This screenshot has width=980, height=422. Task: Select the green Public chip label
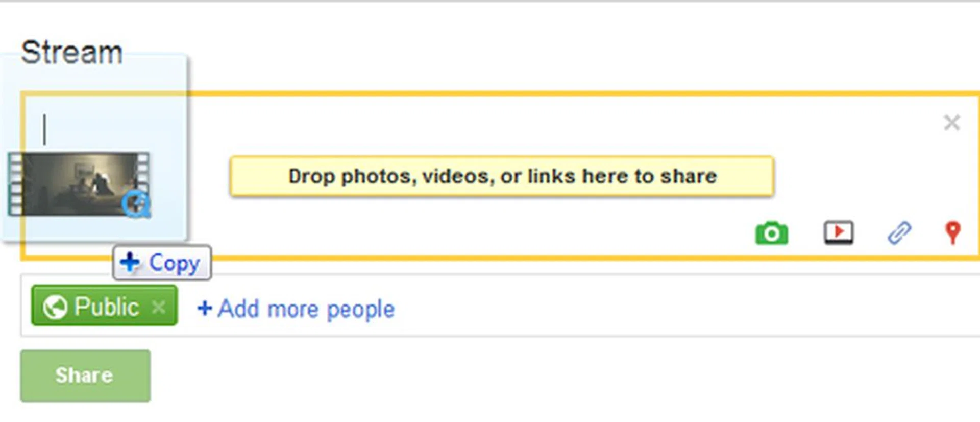[107, 307]
